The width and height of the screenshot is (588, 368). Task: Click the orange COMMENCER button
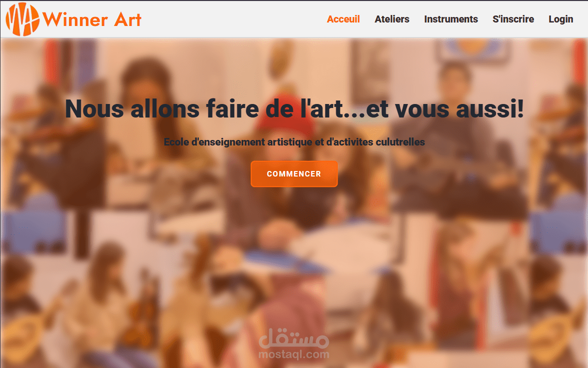(x=294, y=174)
